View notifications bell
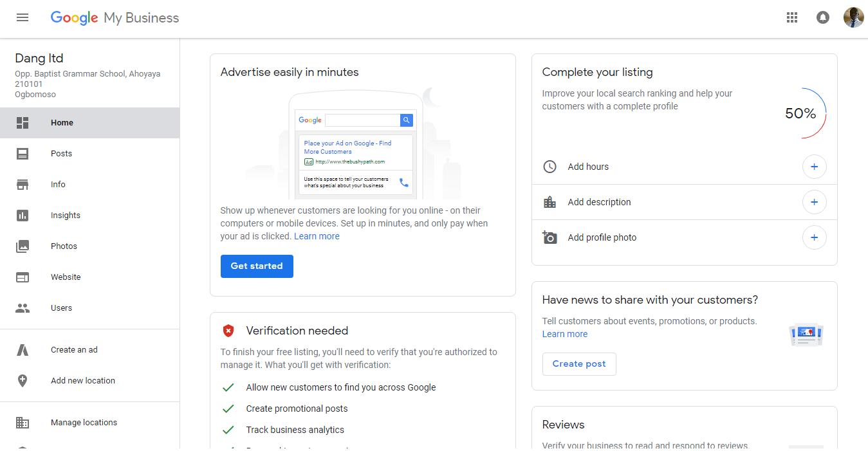Screen dimensions: 868x451 point(823,18)
